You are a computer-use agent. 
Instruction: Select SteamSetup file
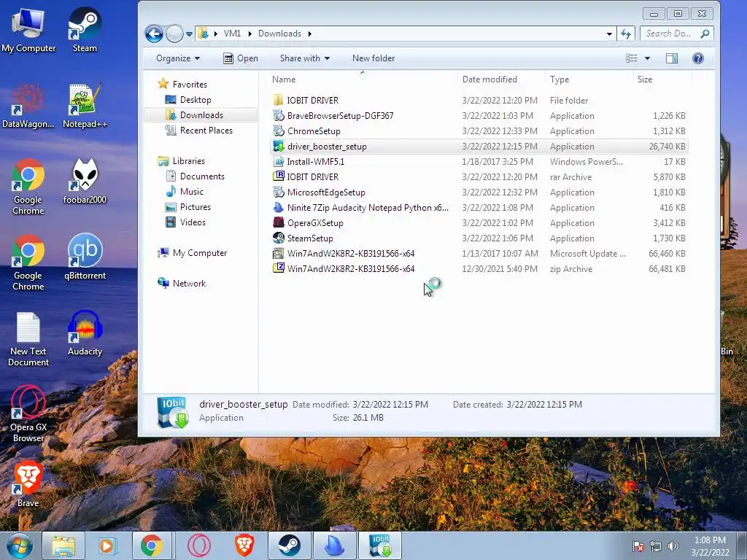(x=479, y=238)
